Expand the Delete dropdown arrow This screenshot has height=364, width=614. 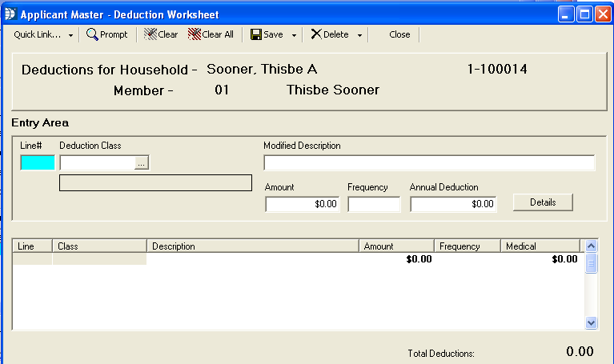[x=359, y=35]
